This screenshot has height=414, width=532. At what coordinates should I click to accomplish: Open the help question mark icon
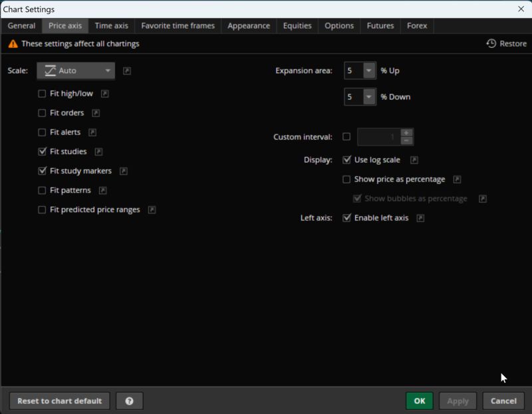point(130,401)
